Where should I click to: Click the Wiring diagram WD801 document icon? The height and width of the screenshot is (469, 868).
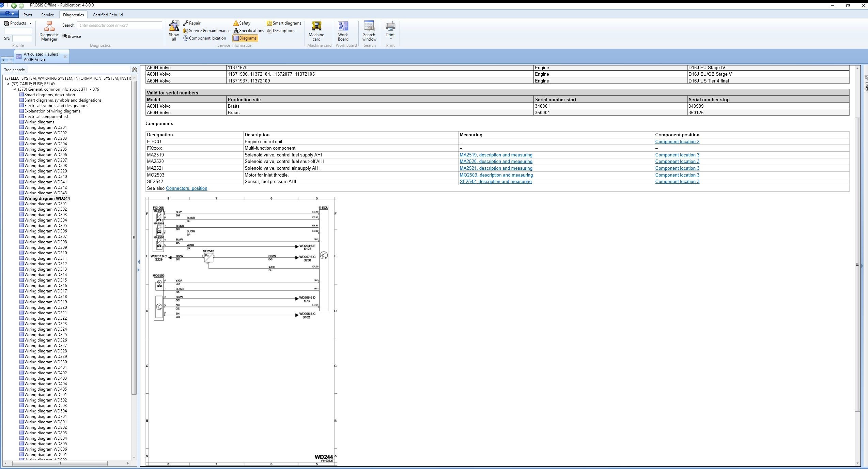(x=22, y=422)
